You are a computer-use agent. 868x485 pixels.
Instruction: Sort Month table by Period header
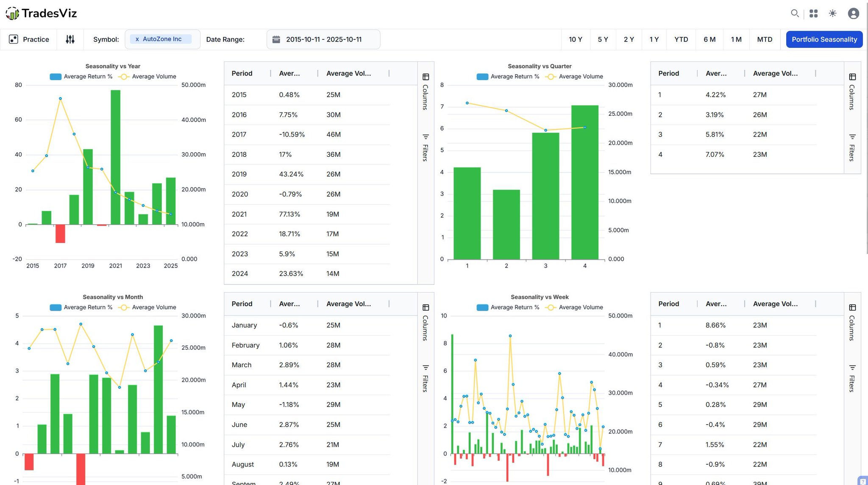(x=242, y=304)
